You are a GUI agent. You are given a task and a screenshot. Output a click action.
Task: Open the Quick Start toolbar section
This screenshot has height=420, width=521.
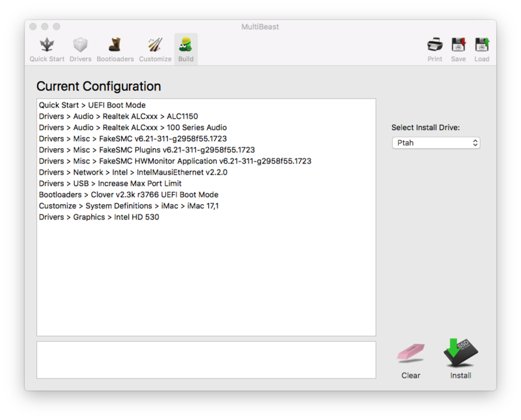click(47, 50)
